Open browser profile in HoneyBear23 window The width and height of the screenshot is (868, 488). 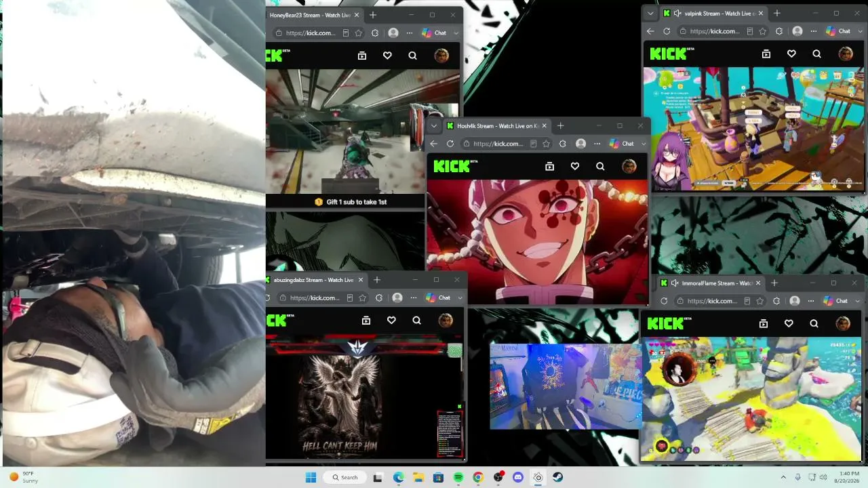[x=393, y=33]
